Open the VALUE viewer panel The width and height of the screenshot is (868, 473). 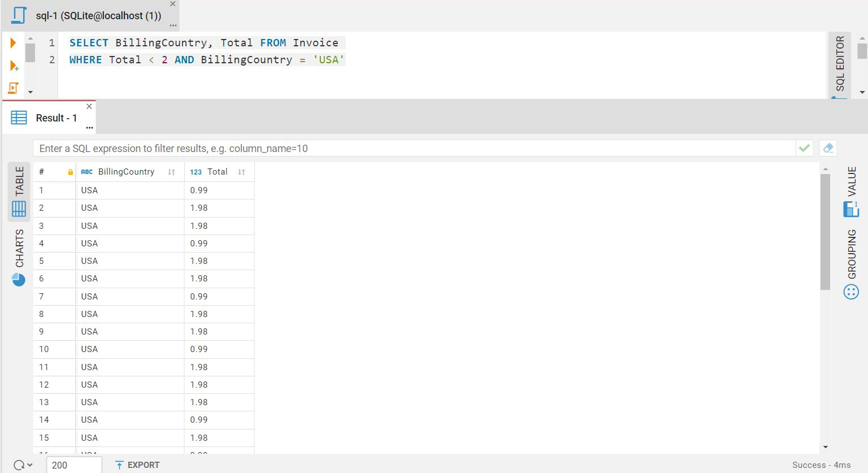coord(852,192)
